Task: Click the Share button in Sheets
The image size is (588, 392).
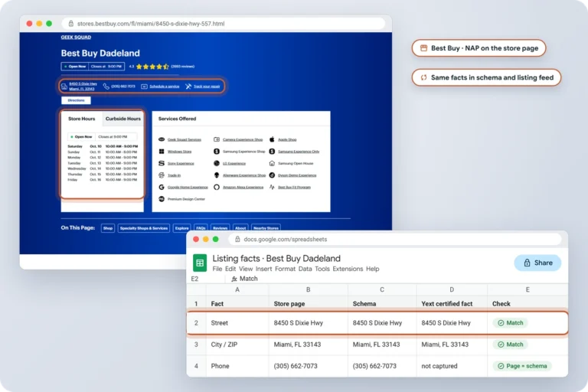Action: 537,263
